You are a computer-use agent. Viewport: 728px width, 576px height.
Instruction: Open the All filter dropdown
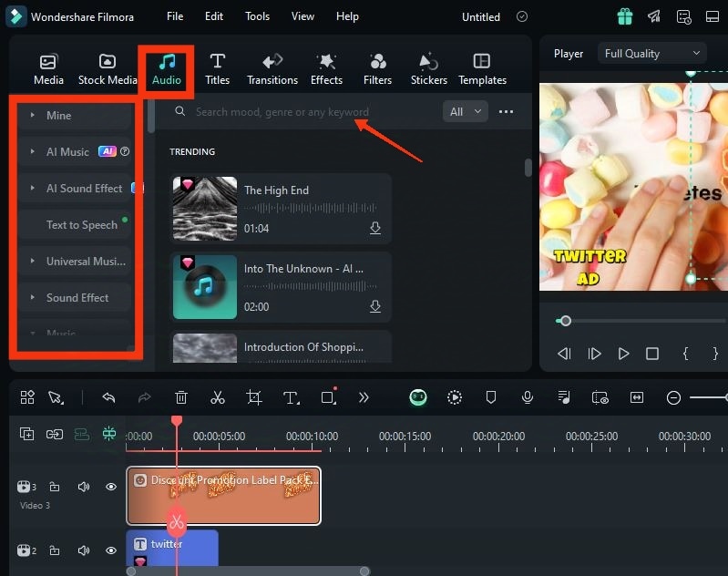[x=465, y=111]
